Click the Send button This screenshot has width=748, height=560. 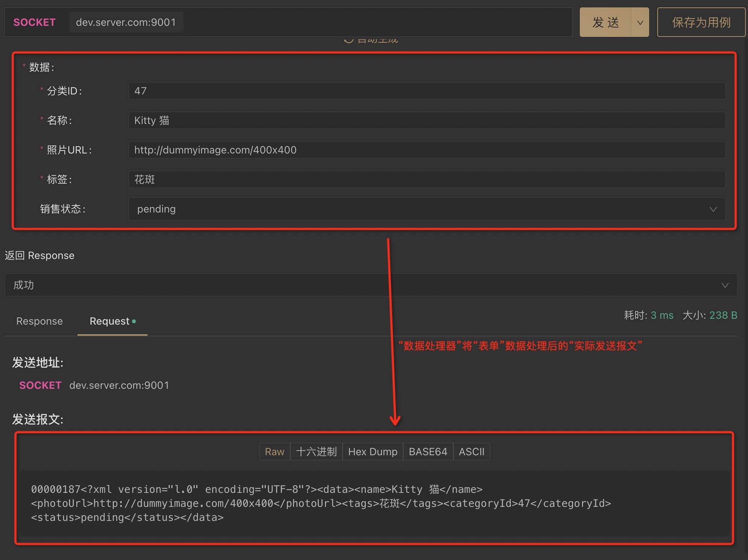pos(605,23)
